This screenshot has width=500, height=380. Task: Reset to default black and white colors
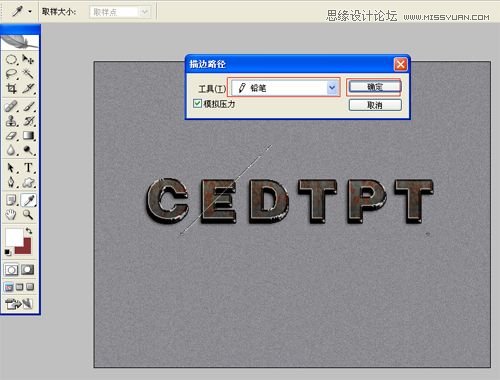pyautogui.click(x=7, y=252)
